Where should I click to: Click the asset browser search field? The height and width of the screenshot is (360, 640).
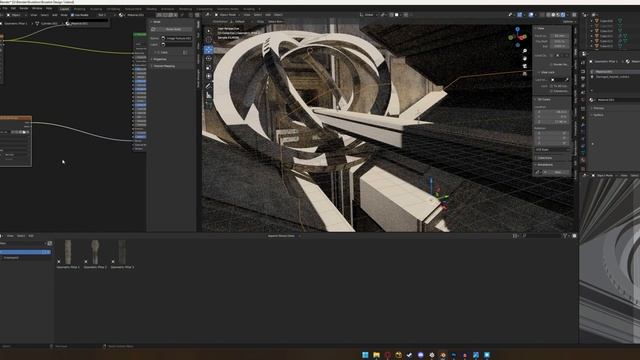click(x=543, y=236)
